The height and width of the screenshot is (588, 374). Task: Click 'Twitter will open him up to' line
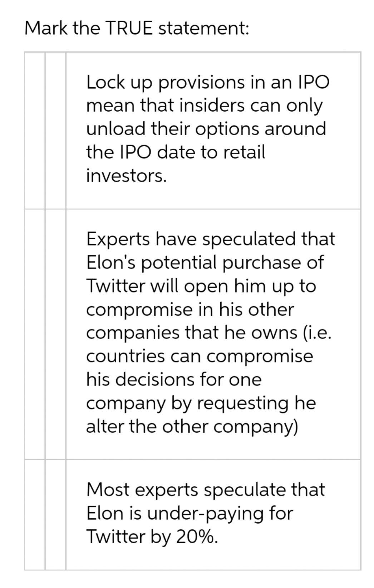201,286
